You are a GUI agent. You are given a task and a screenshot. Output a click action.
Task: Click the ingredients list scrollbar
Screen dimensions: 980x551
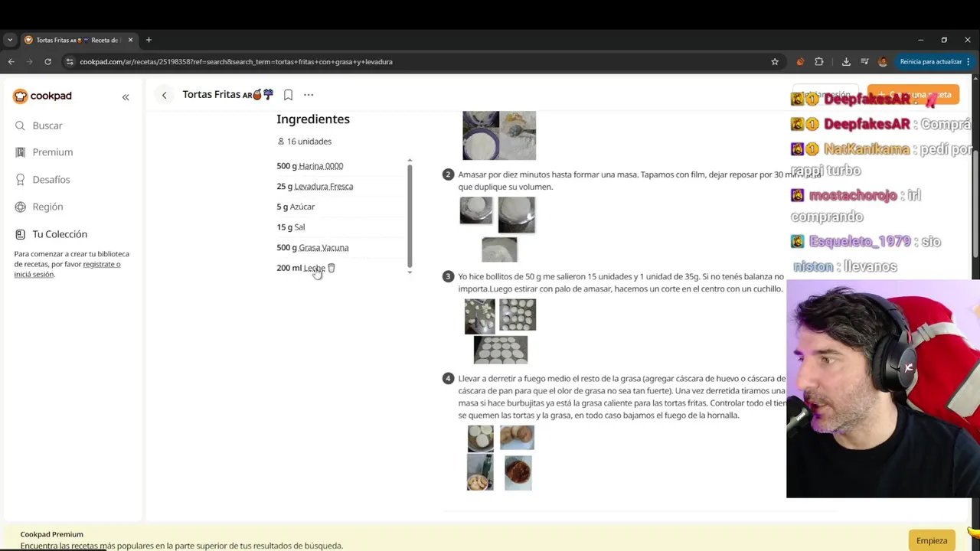click(x=410, y=216)
